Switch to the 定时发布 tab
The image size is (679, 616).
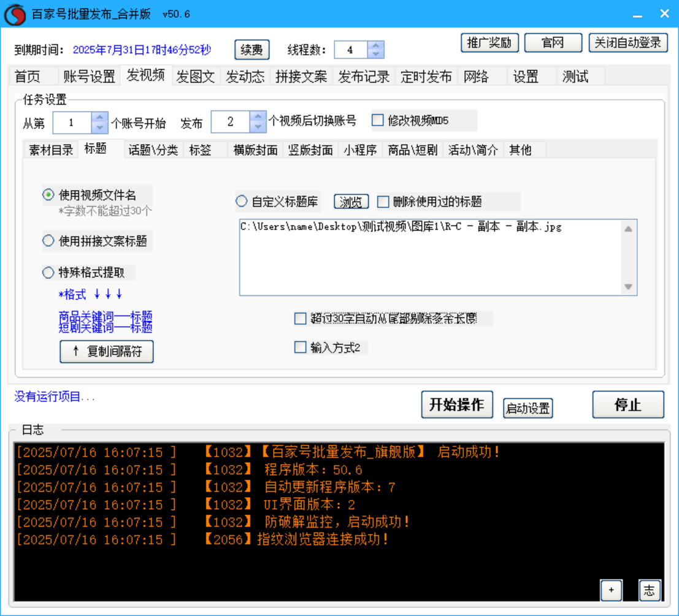click(426, 77)
